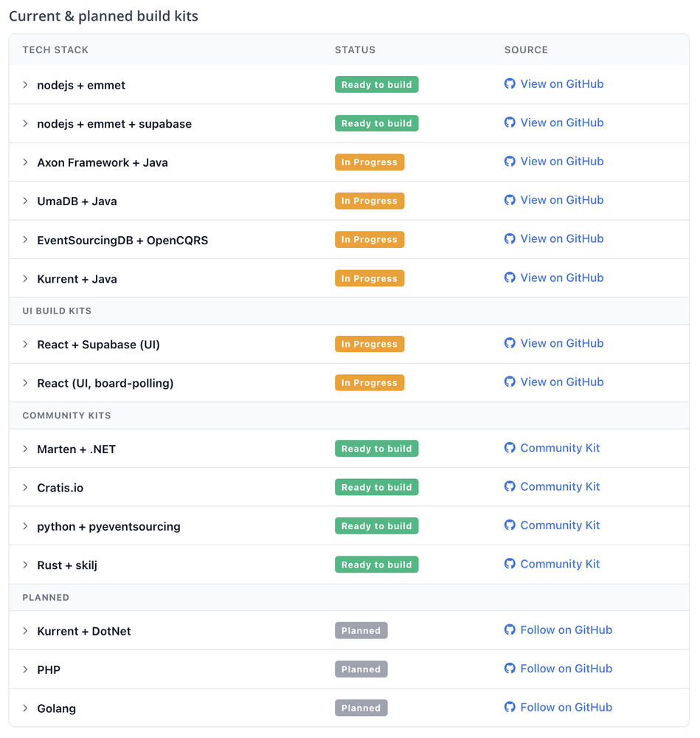Open View on GitHub for Kurrent + Java
The width and height of the screenshot is (700, 738).
(x=561, y=277)
